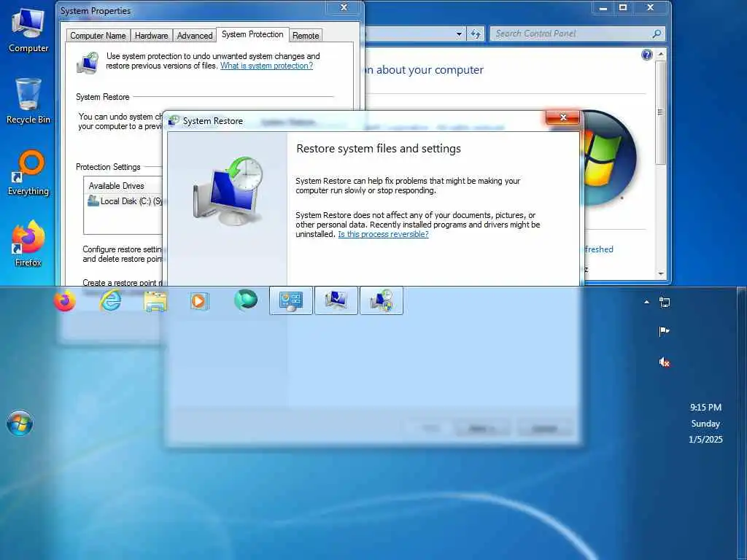Select Local Disk (C:) drive row
The height and width of the screenshot is (560, 747).
coord(125,201)
